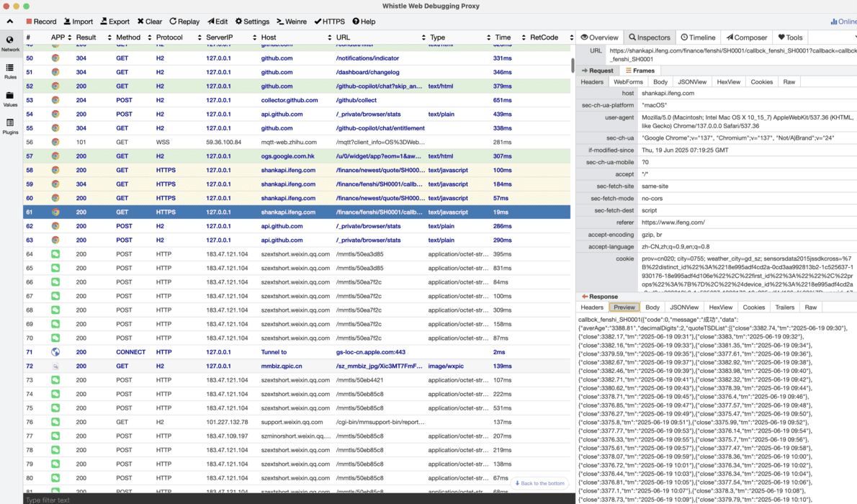Viewport: 857px width, 504px height.
Task: Select the ogs.google.com.hk session row
Action: (297, 156)
